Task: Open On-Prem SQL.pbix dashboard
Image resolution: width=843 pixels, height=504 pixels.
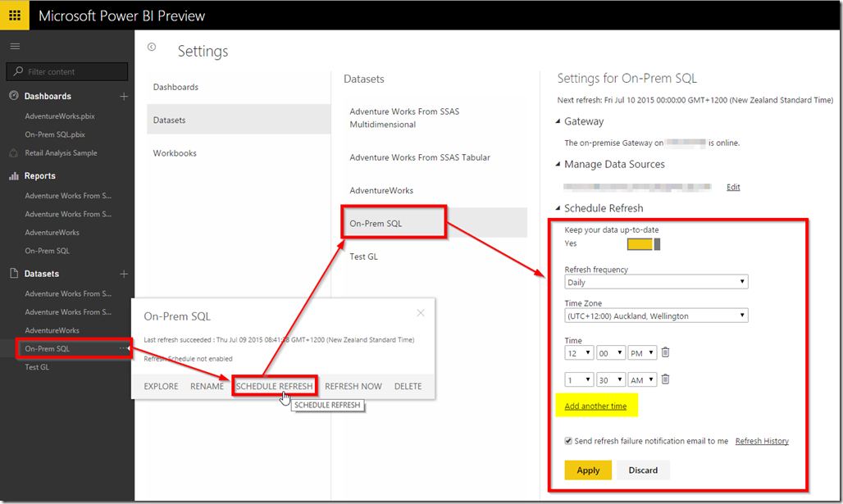Action: tap(55, 134)
